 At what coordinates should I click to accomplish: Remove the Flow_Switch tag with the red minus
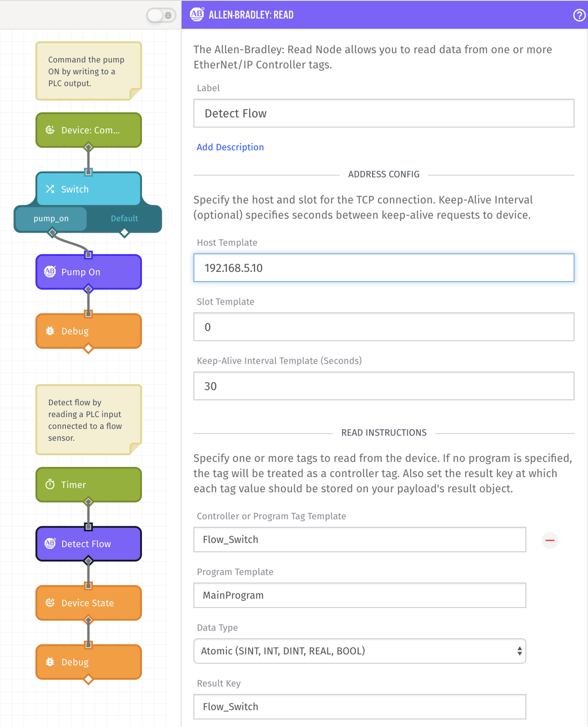[549, 540]
